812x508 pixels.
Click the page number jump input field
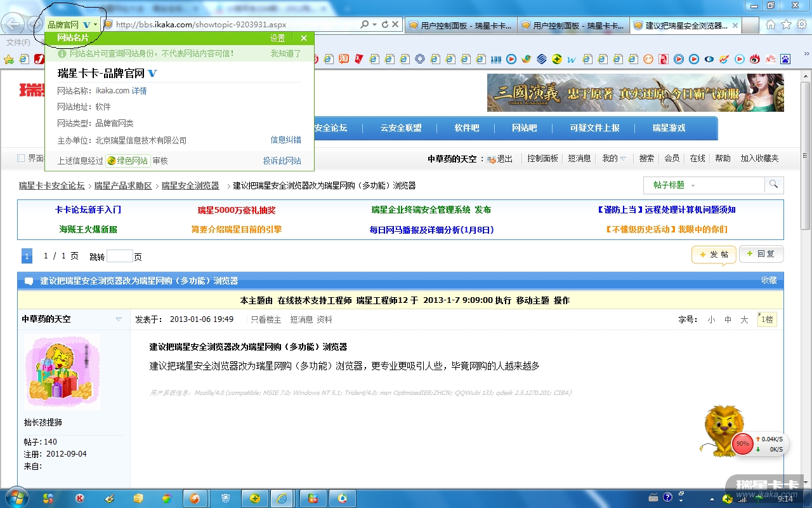point(119,257)
